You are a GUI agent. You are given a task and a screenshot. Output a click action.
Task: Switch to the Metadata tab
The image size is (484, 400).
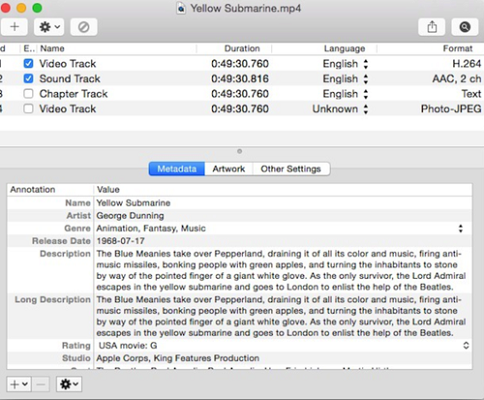coord(177,169)
